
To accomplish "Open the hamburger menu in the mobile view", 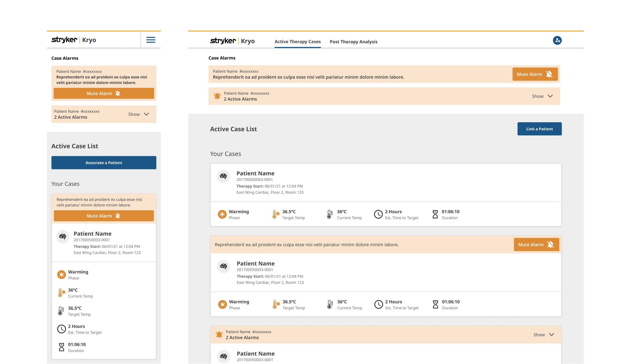I will [x=151, y=40].
